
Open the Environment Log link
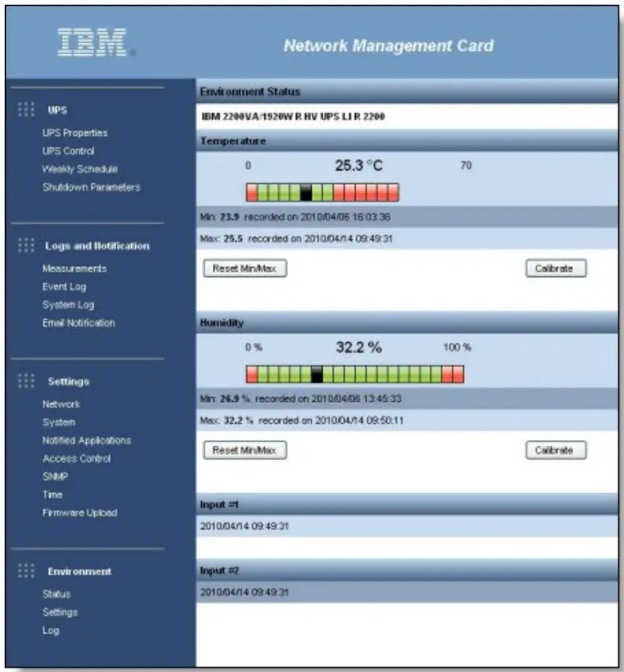tap(50, 630)
